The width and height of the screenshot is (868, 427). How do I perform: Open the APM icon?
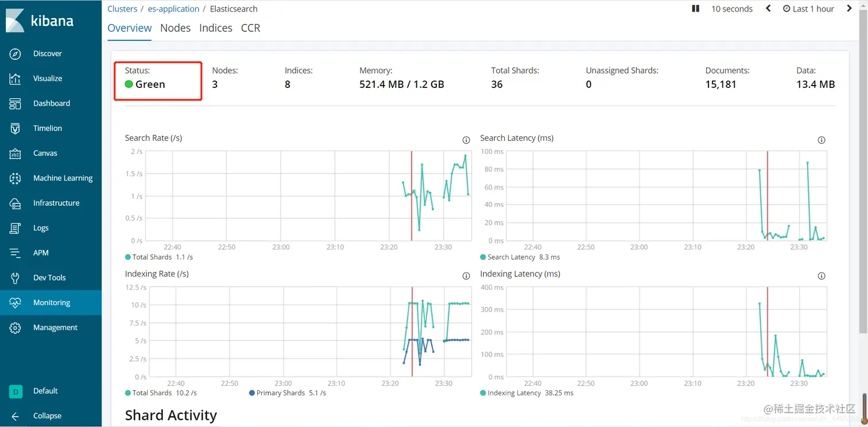[15, 253]
